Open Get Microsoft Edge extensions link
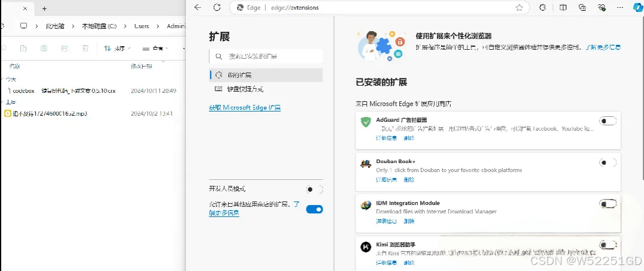The width and height of the screenshot is (644, 271). 245,108
